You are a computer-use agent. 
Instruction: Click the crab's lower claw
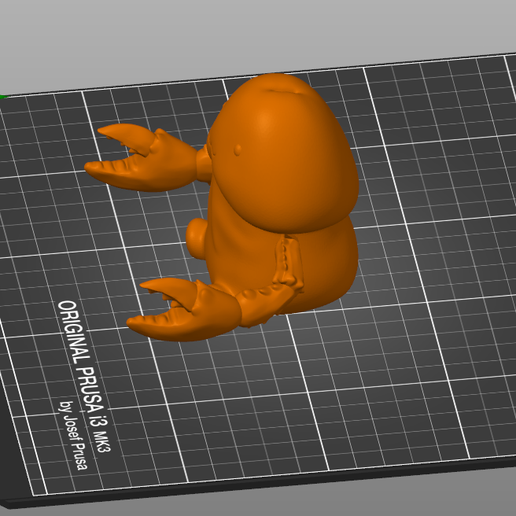click(183, 311)
